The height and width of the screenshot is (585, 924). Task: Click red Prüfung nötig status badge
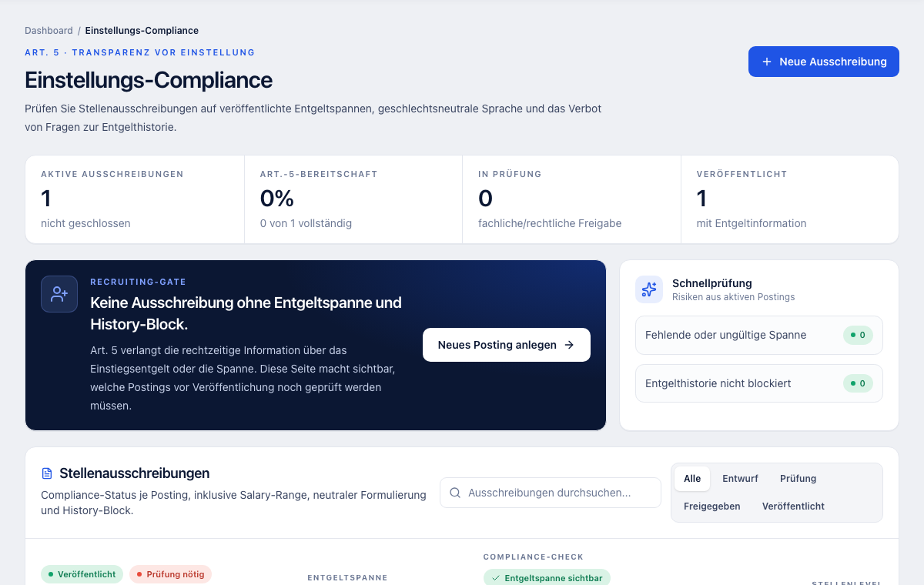click(170, 574)
